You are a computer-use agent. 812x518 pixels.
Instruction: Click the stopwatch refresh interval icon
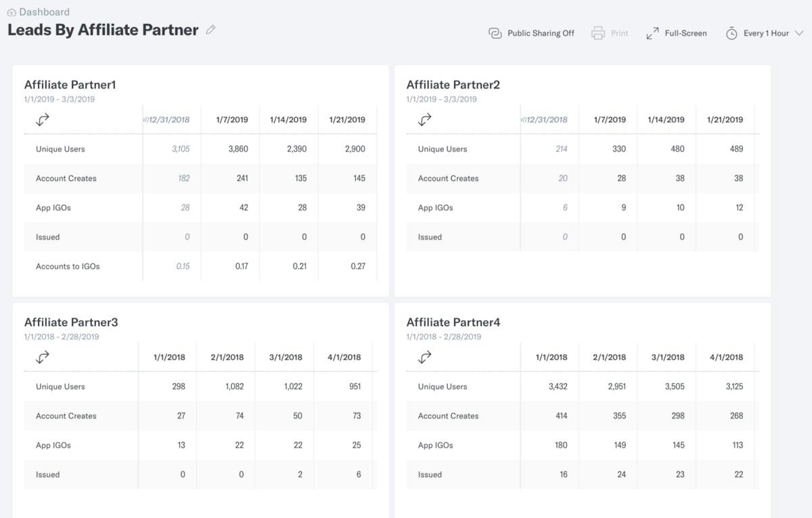click(x=731, y=33)
